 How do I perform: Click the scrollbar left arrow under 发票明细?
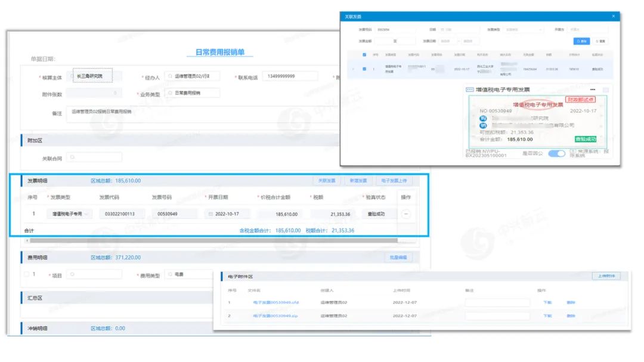point(27,240)
